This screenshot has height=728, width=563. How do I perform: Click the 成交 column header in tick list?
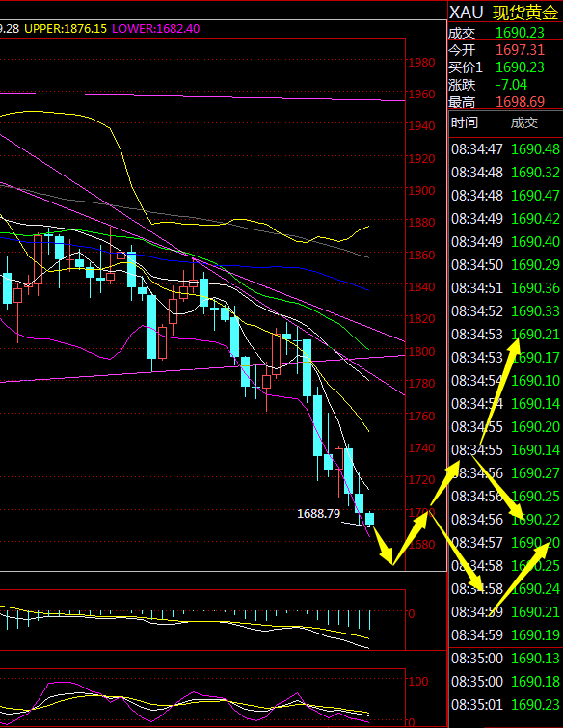pos(524,122)
